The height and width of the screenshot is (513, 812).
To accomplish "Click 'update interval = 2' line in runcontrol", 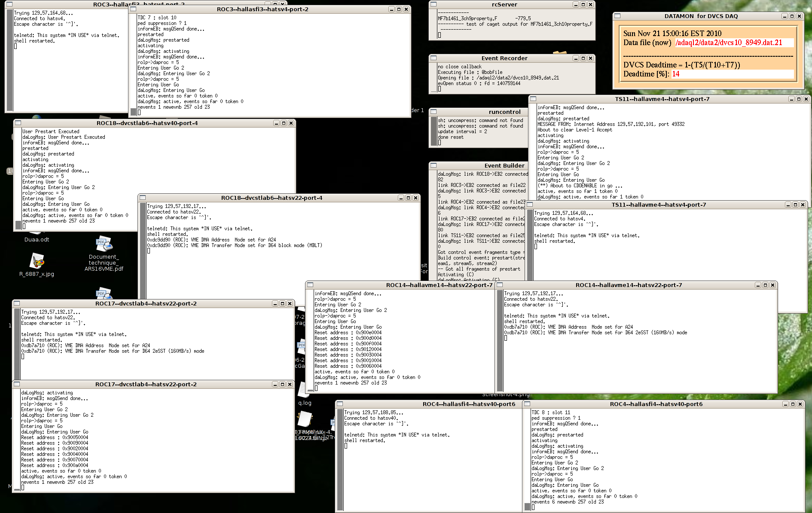I will (x=462, y=131).
